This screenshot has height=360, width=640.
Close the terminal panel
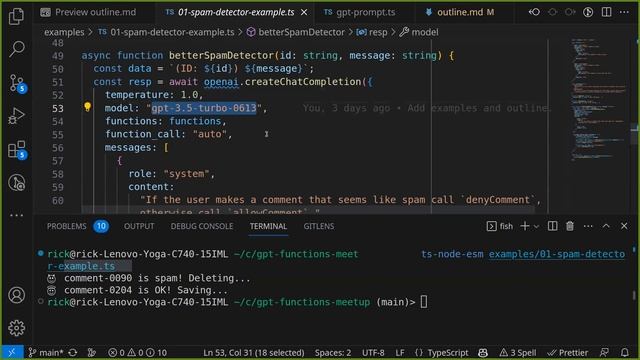624,226
